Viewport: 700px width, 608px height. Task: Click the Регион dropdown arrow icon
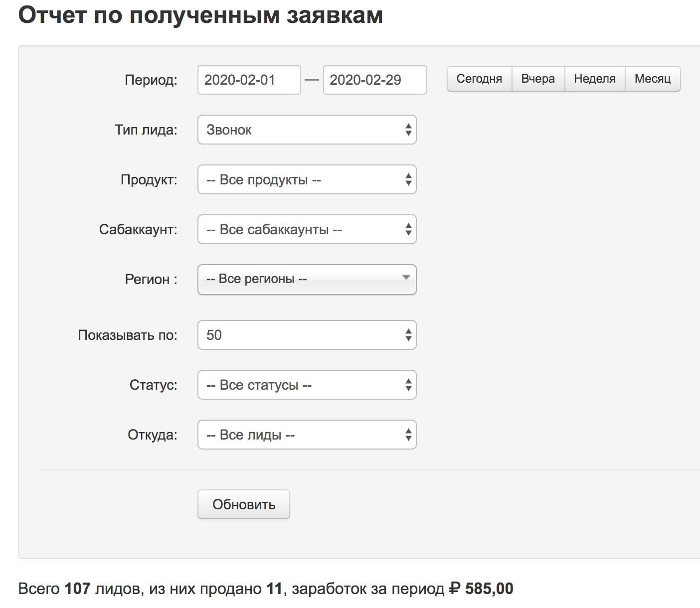click(x=406, y=278)
